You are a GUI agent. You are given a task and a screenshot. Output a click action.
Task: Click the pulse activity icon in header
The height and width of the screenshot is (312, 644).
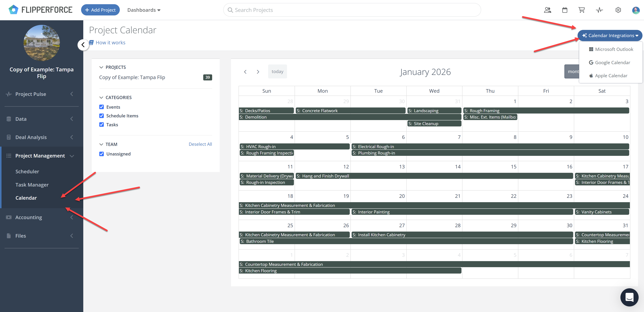click(599, 10)
